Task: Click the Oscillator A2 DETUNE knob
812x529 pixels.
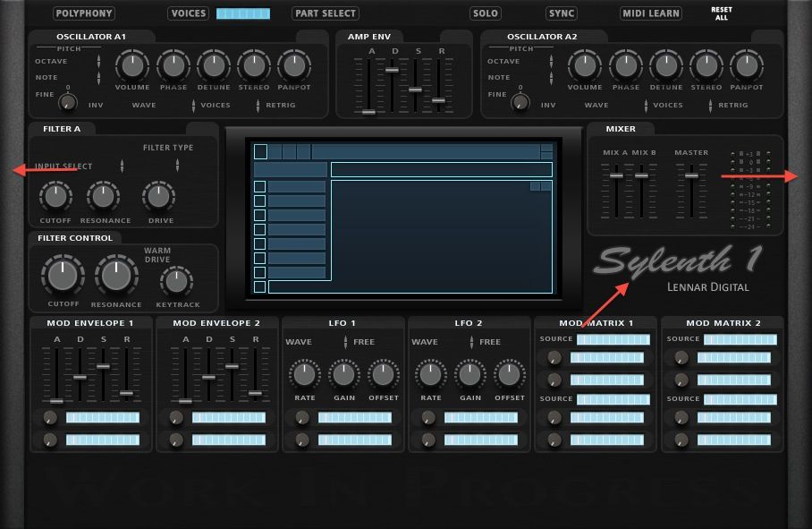Action: pyautogui.click(x=666, y=65)
